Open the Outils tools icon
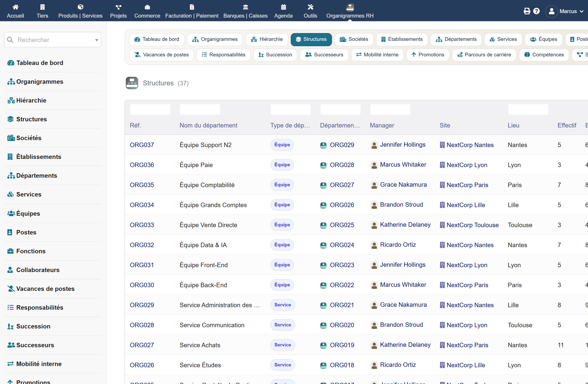 [x=310, y=7]
